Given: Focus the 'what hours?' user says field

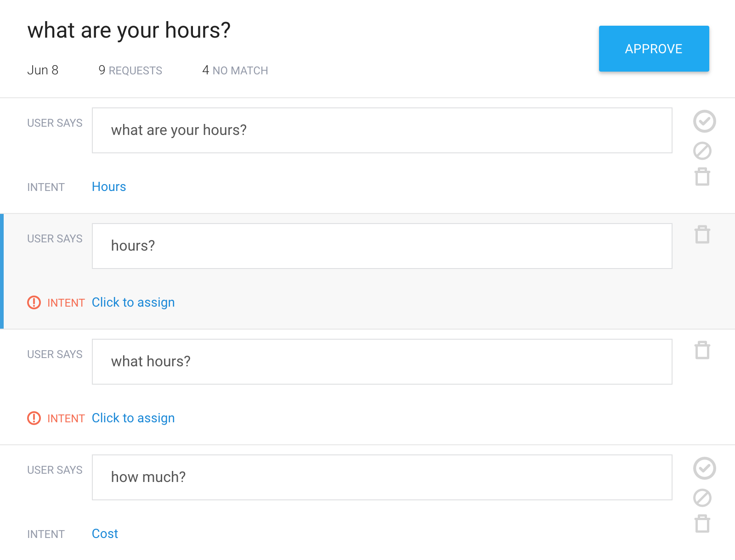Looking at the screenshot, I should coord(382,362).
